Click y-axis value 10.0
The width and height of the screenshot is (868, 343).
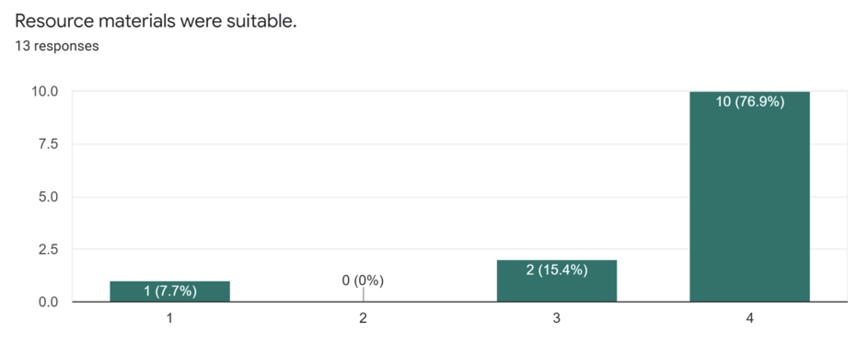tap(45, 91)
